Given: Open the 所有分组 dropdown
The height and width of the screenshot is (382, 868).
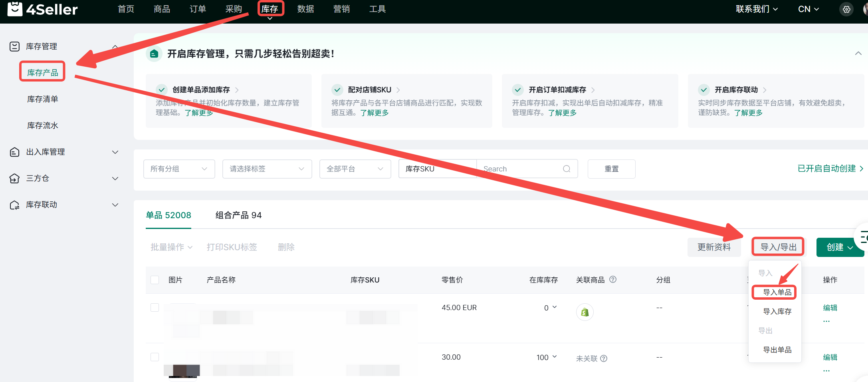Looking at the screenshot, I should [x=179, y=169].
